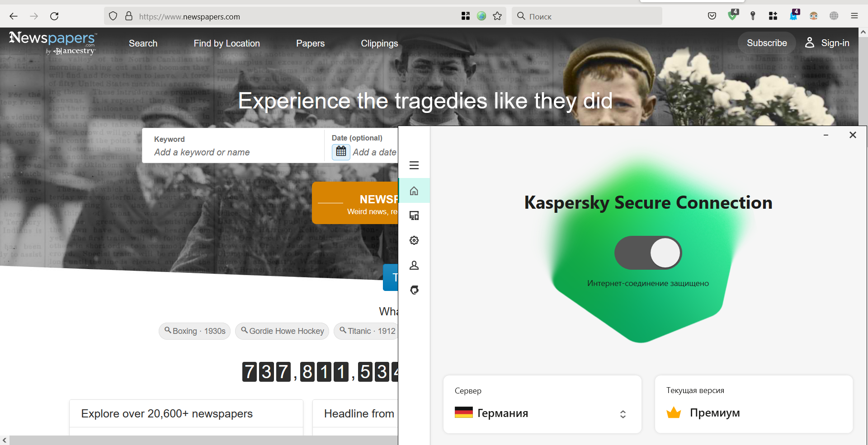Open the Kaspersky support headset icon
The image size is (868, 445).
point(414,290)
